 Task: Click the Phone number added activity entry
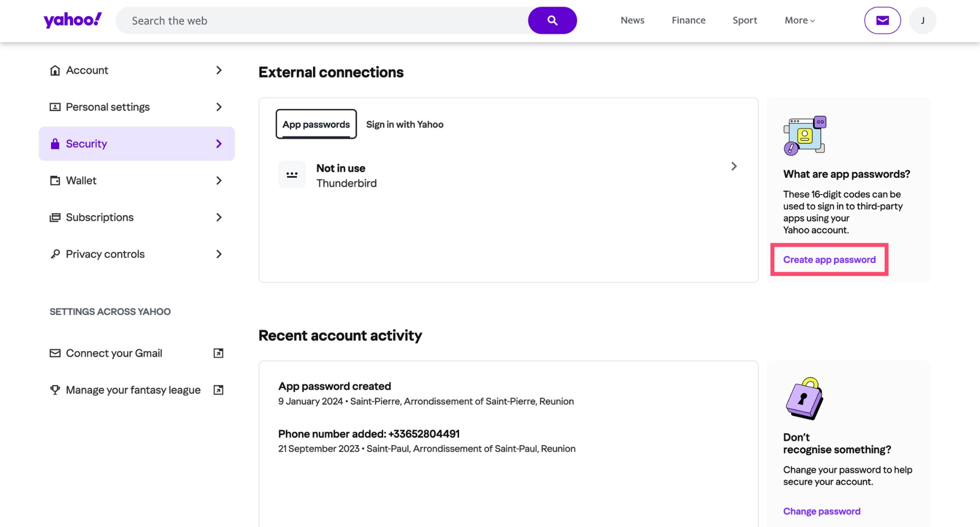click(x=427, y=441)
